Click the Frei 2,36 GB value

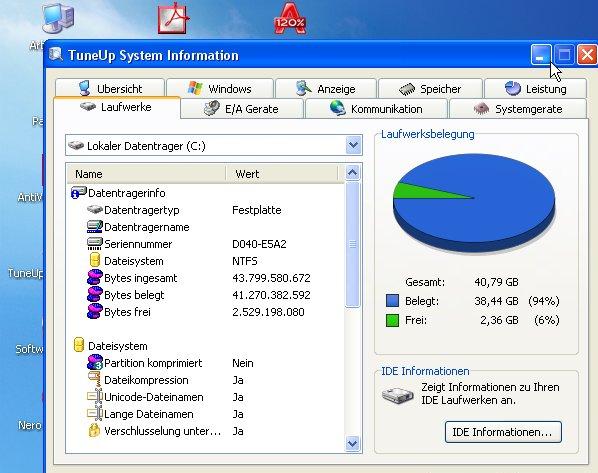pyautogui.click(x=499, y=320)
